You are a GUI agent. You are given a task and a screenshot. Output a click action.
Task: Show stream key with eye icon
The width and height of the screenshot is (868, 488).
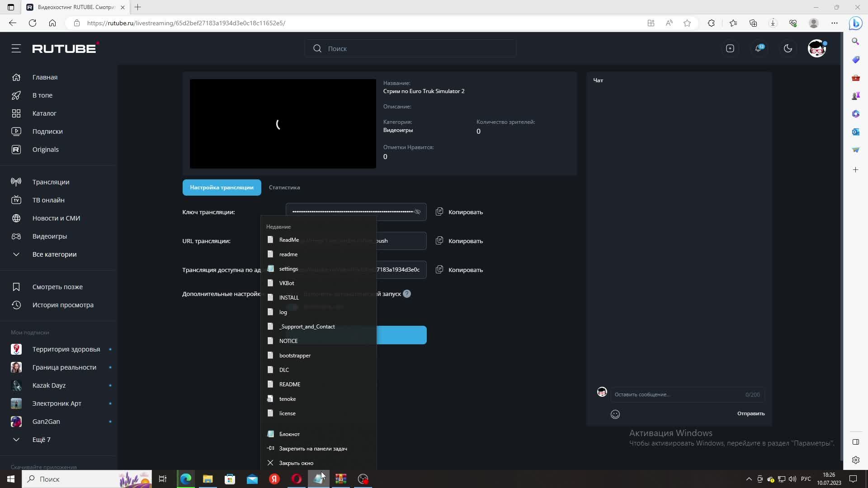click(x=418, y=212)
